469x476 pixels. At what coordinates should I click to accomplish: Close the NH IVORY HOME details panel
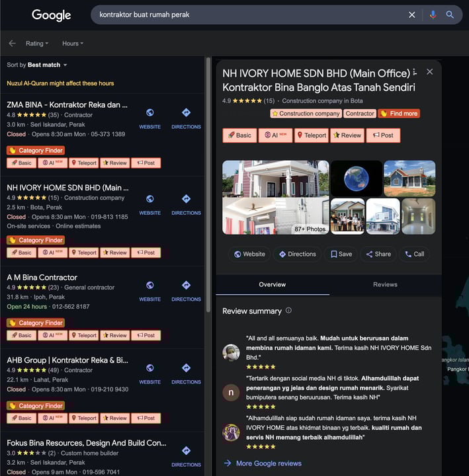click(x=429, y=72)
